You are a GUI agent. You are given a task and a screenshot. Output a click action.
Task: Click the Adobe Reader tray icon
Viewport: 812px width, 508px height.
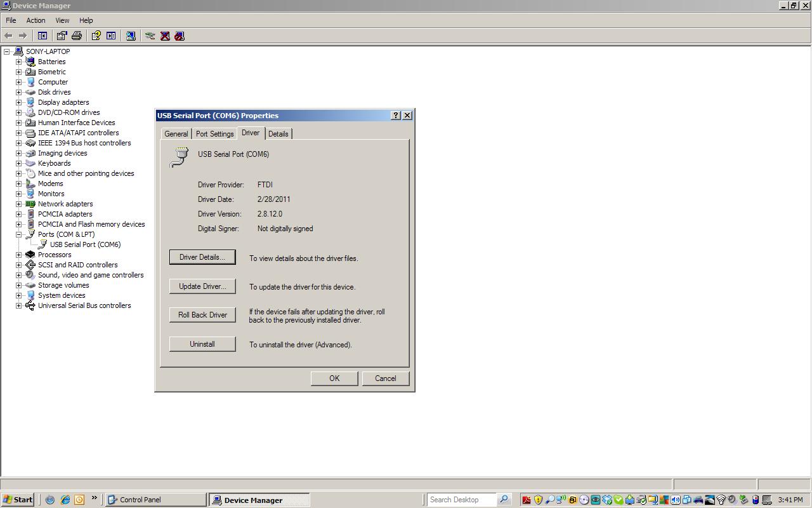click(x=526, y=500)
